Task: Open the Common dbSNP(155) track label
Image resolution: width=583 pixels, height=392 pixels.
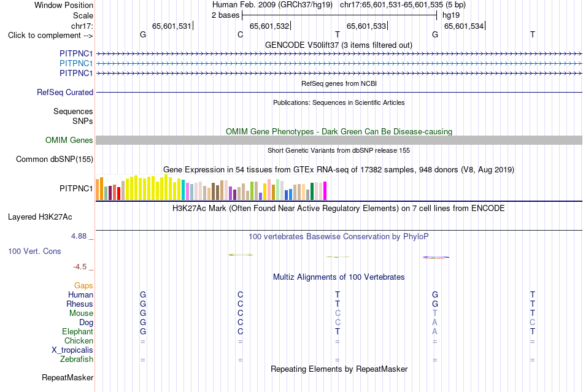Action: pos(55,159)
